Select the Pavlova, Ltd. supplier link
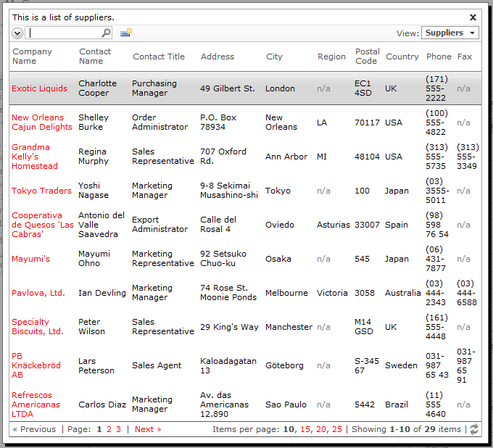 click(x=38, y=293)
